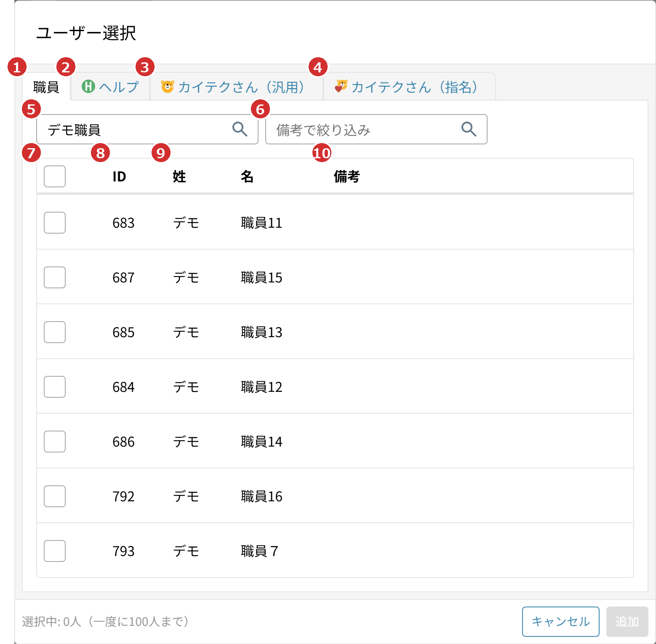Screen dimensions: 656x644
Task: Click the ID cell 686
Action: click(x=123, y=442)
